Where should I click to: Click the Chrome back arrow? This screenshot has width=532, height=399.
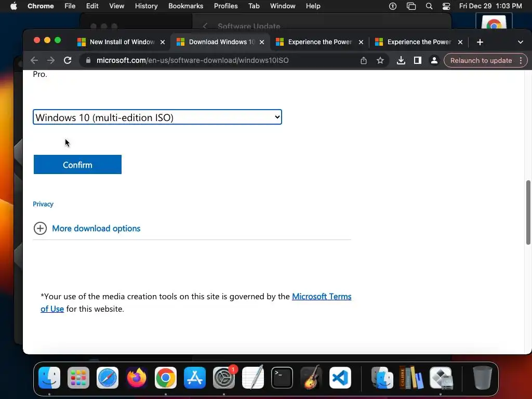[34, 60]
